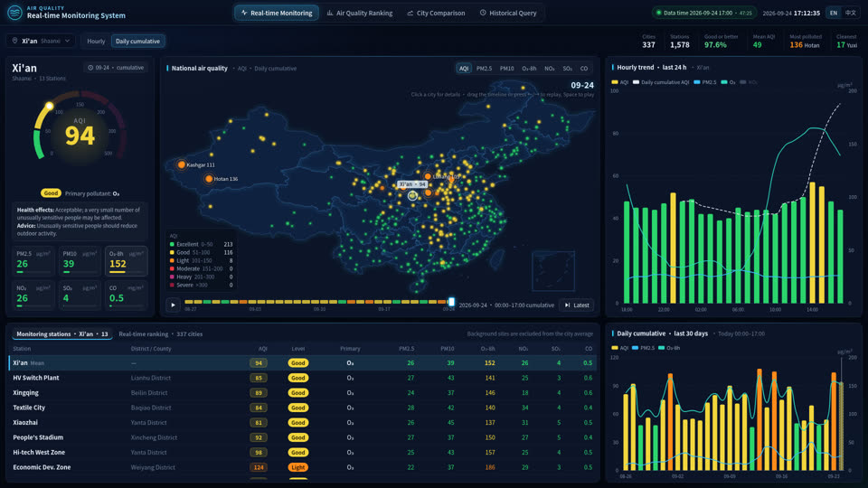Select the HV Switch Plant station row

304,378
